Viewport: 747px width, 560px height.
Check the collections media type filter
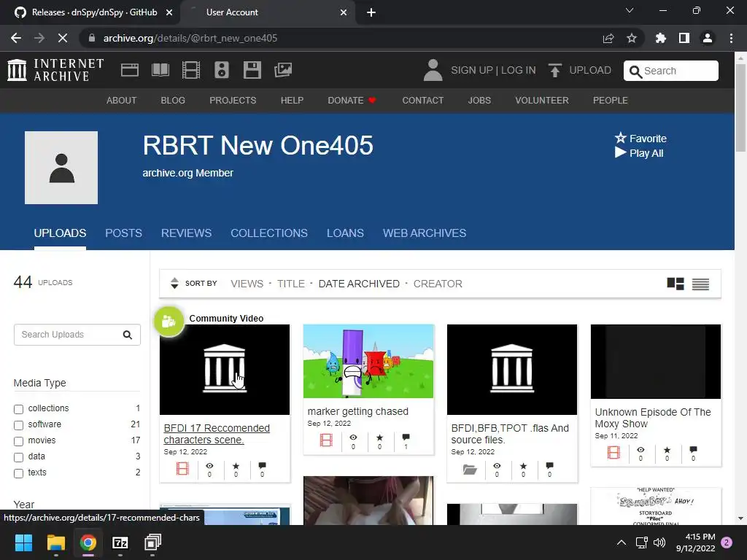click(18, 409)
